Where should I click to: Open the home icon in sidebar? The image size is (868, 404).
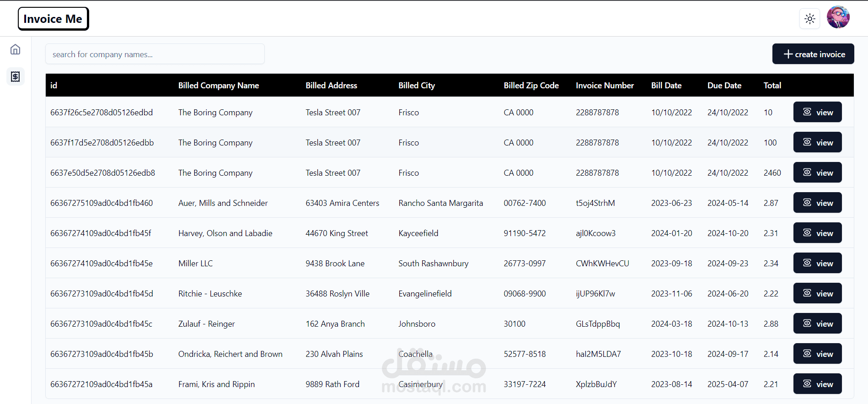click(x=16, y=49)
